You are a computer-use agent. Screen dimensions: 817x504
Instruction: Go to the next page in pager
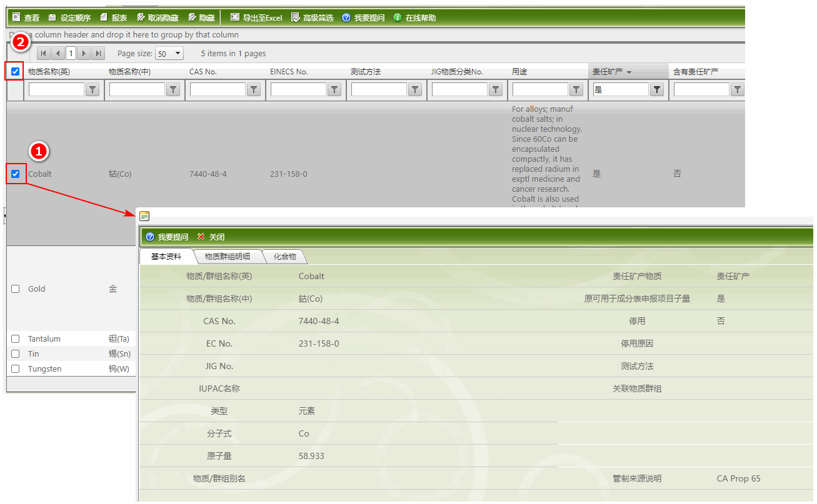(85, 53)
